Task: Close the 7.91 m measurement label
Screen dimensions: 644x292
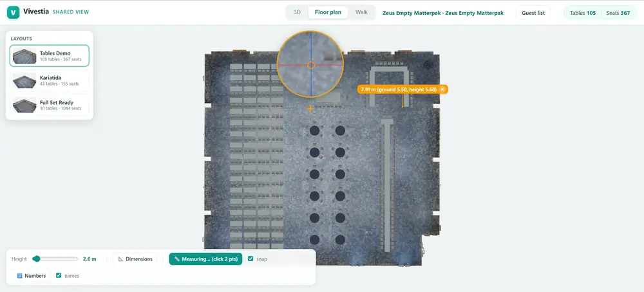Action: (442, 89)
